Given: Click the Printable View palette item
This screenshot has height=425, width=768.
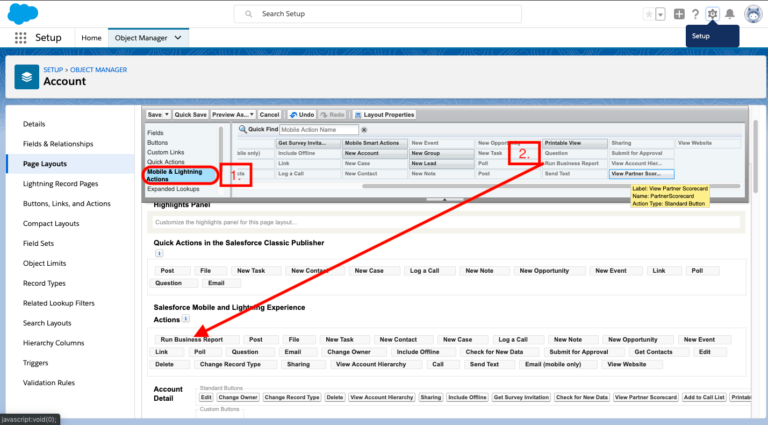Looking at the screenshot, I should tap(574, 143).
